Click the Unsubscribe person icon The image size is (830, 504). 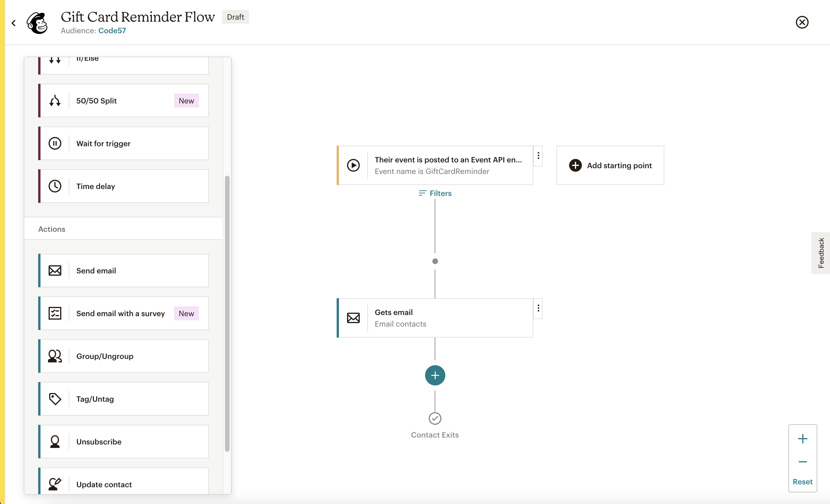55,442
